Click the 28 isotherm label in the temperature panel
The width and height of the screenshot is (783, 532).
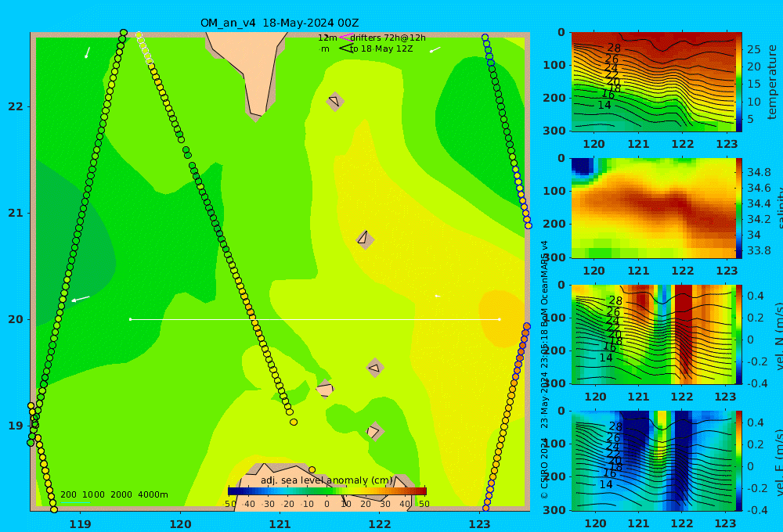click(614, 48)
